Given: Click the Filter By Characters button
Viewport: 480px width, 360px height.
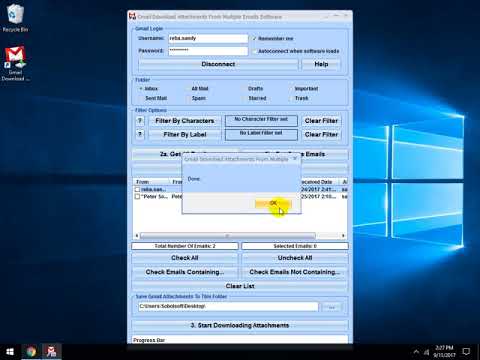Looking at the screenshot, I should click(x=185, y=121).
